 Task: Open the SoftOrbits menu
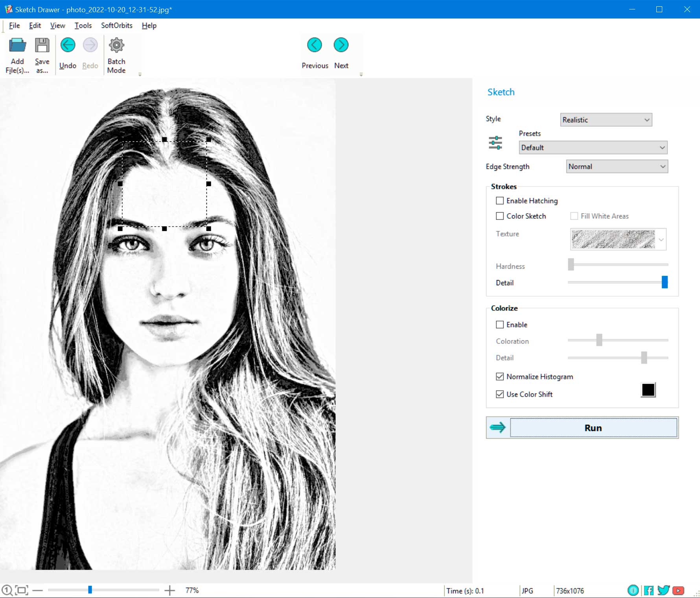click(116, 25)
